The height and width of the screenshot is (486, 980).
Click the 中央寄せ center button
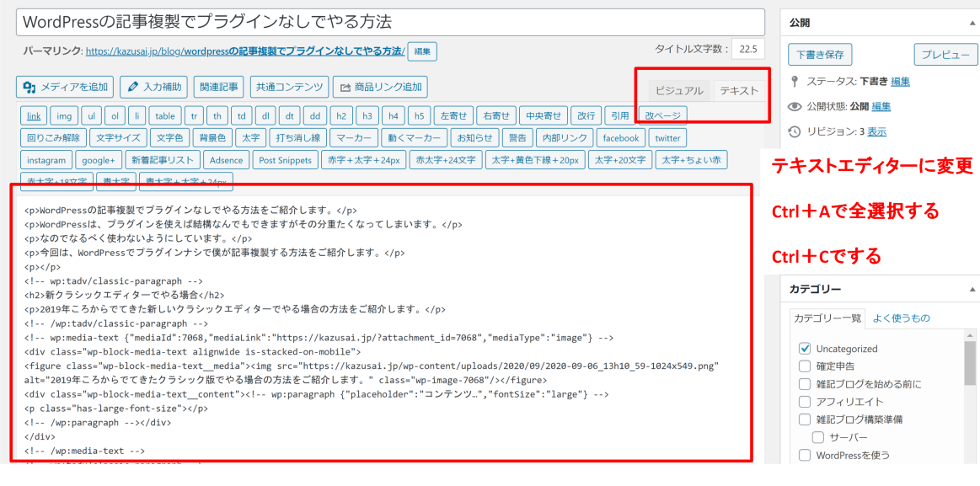point(544,116)
